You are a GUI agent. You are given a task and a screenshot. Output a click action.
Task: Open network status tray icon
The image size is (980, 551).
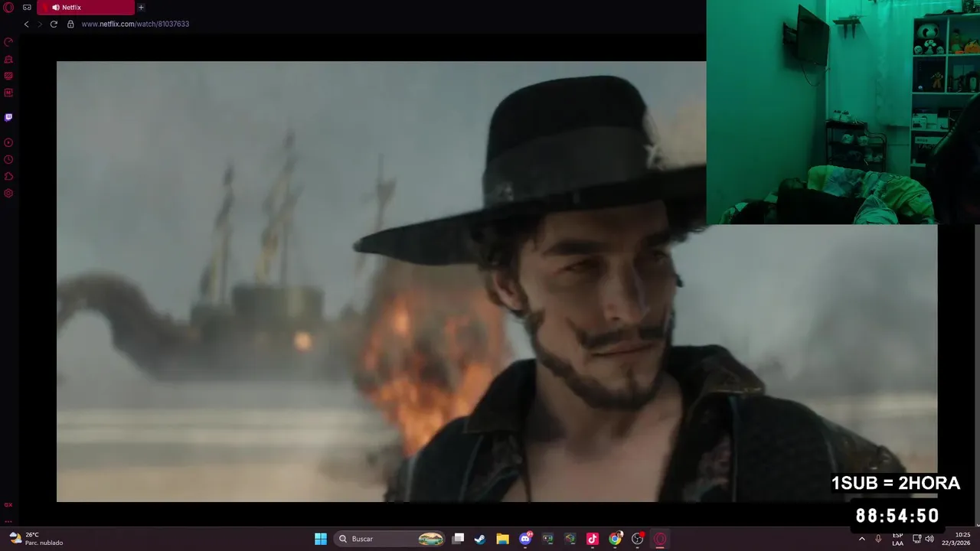pos(916,539)
